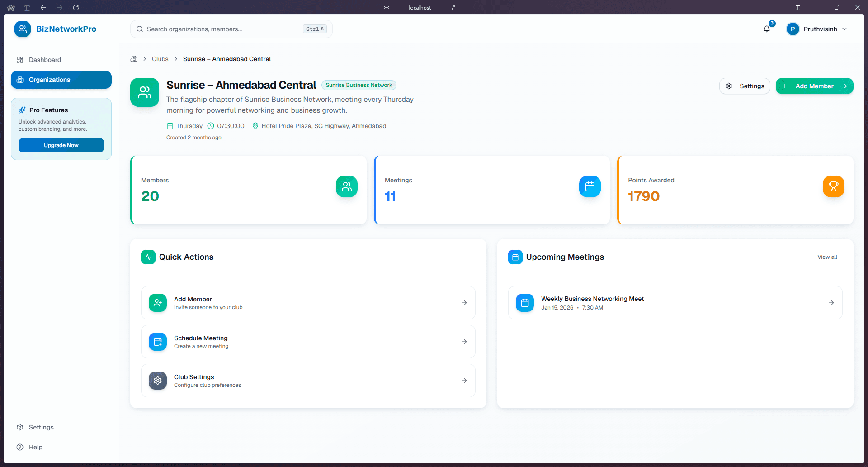
Task: Click the Upgrade Now button
Action: [x=61, y=145]
